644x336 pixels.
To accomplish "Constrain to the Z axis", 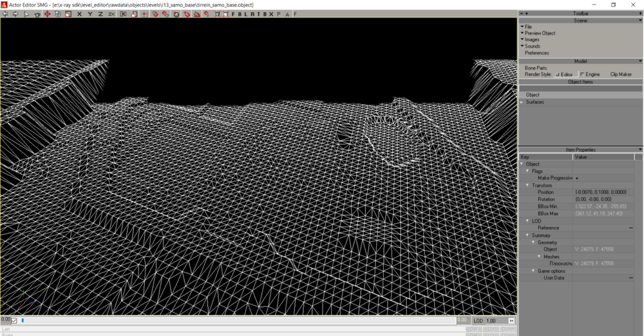I will [100, 14].
